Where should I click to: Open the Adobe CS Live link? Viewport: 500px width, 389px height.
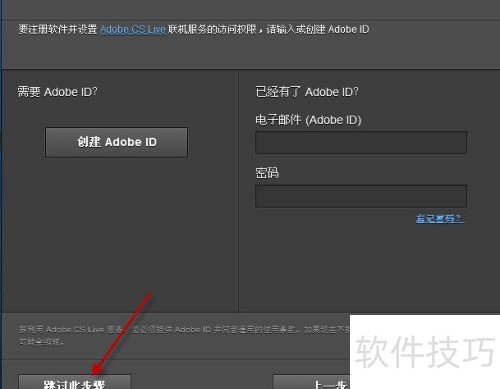pos(133,29)
